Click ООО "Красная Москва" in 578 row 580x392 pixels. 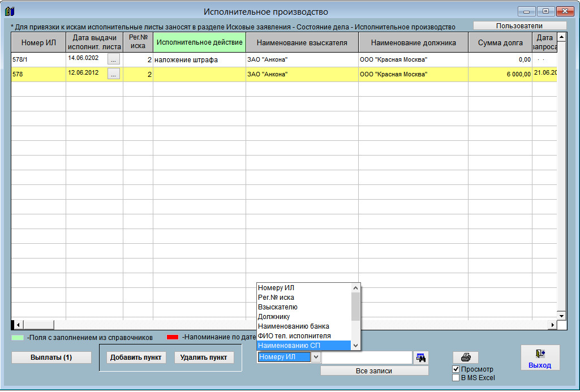[413, 74]
